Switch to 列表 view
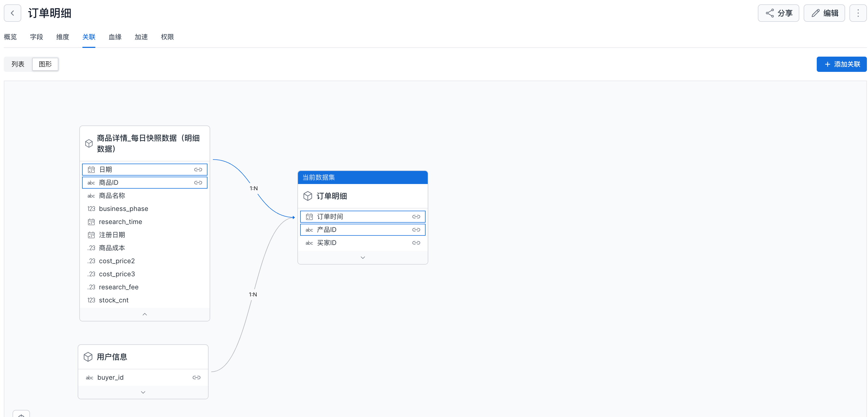This screenshot has height=417, width=868. (18, 64)
